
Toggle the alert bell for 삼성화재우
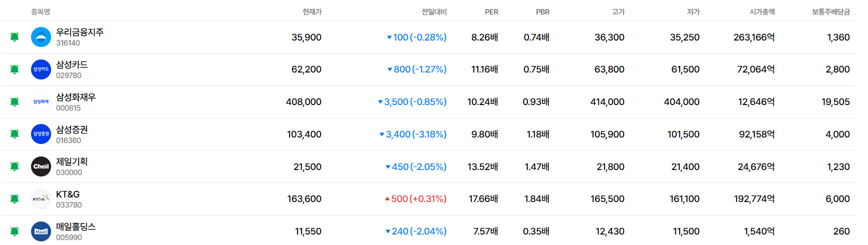[x=15, y=102]
